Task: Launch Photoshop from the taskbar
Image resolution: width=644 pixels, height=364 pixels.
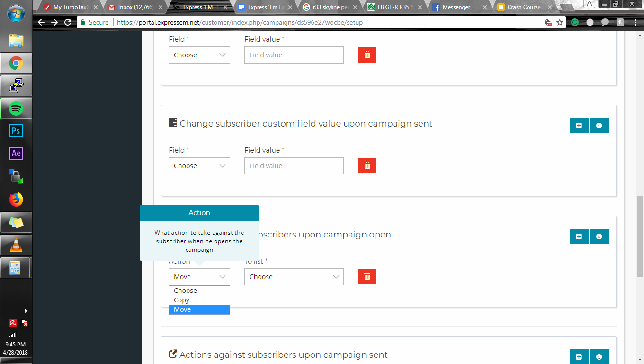Action: [x=16, y=131]
